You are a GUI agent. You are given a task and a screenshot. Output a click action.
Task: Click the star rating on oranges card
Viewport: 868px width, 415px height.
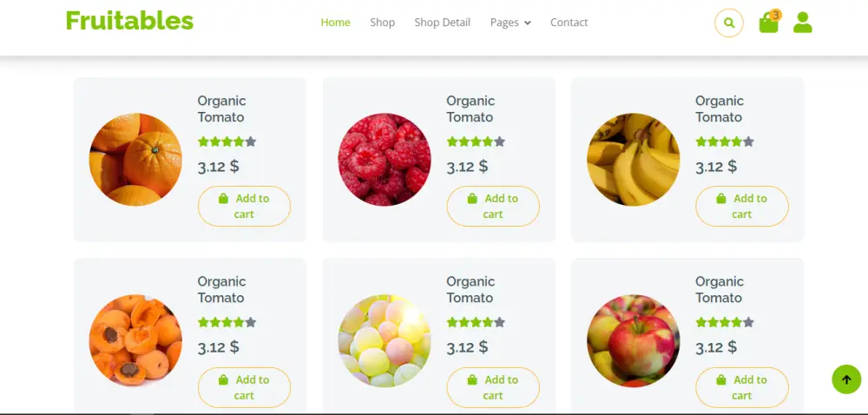[227, 142]
